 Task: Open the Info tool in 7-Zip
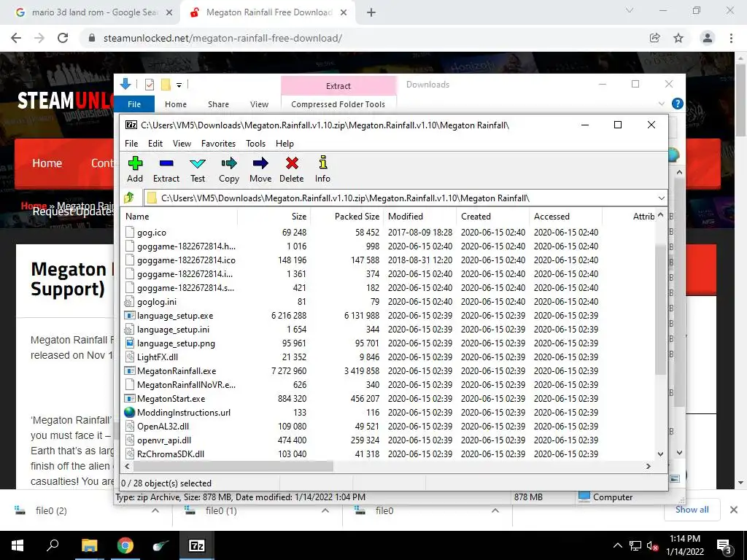(322, 169)
